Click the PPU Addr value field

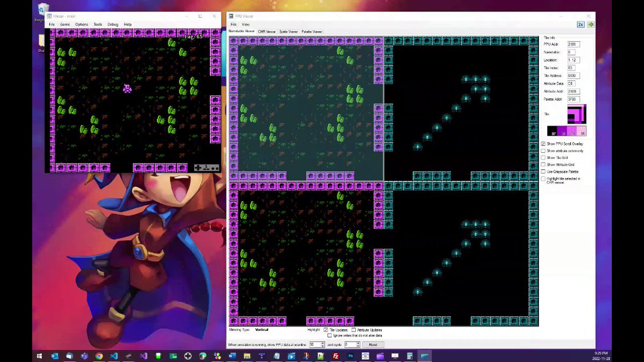tap(573, 44)
